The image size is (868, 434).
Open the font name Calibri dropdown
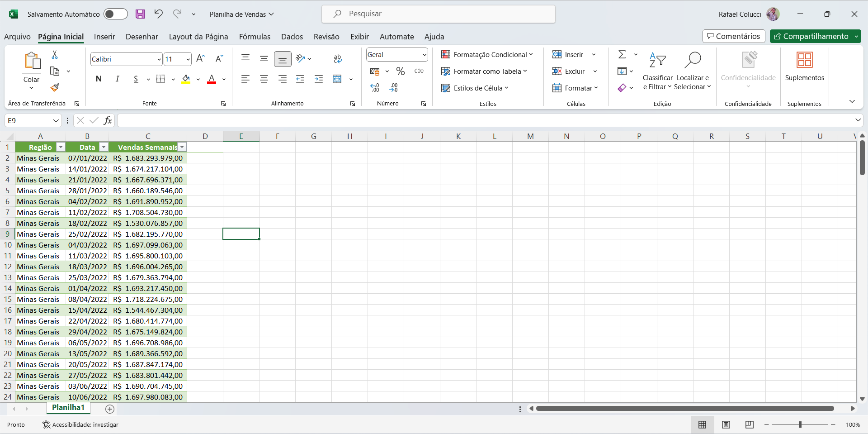(159, 59)
